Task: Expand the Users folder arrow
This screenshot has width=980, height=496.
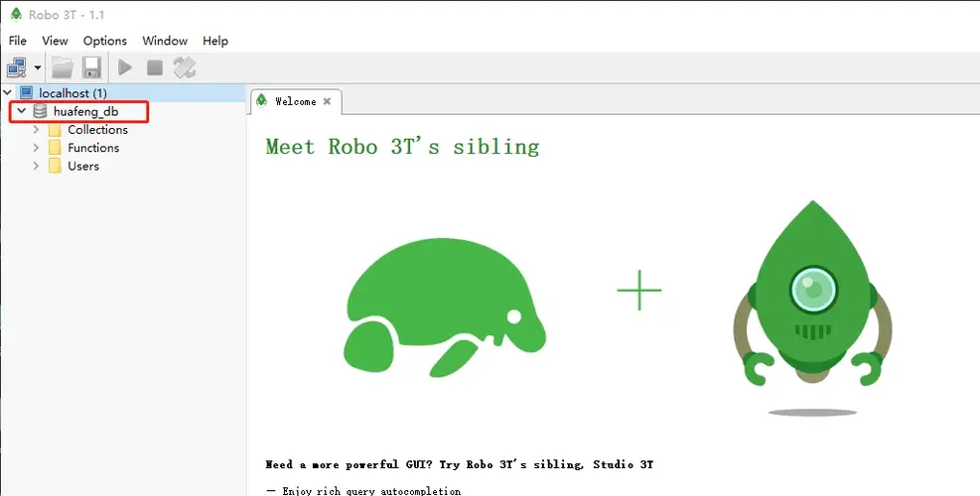Action: [37, 166]
